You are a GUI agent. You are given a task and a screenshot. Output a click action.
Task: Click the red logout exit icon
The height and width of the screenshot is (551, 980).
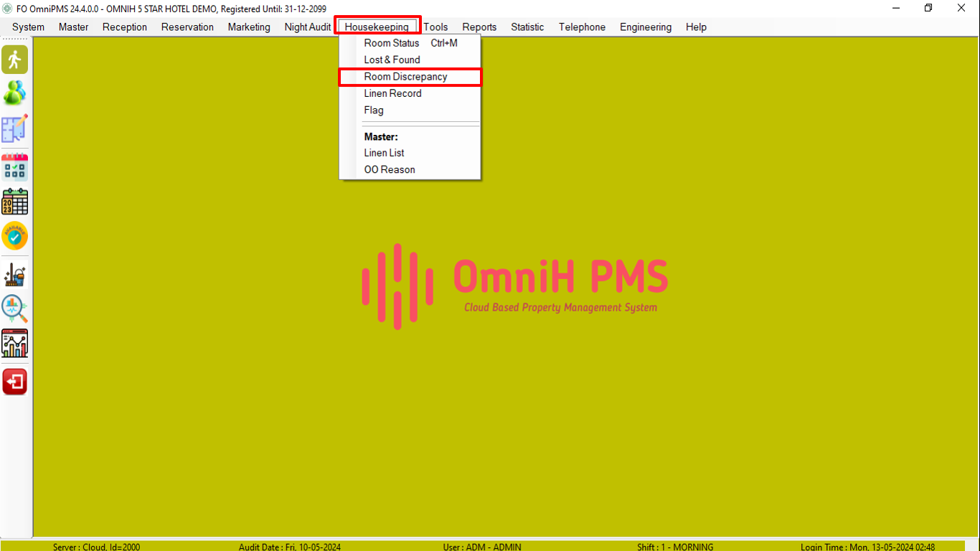coord(14,382)
